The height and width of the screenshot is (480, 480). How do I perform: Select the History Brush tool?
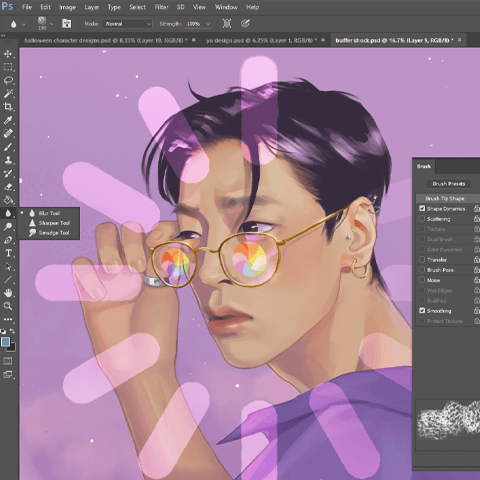pyautogui.click(x=8, y=173)
